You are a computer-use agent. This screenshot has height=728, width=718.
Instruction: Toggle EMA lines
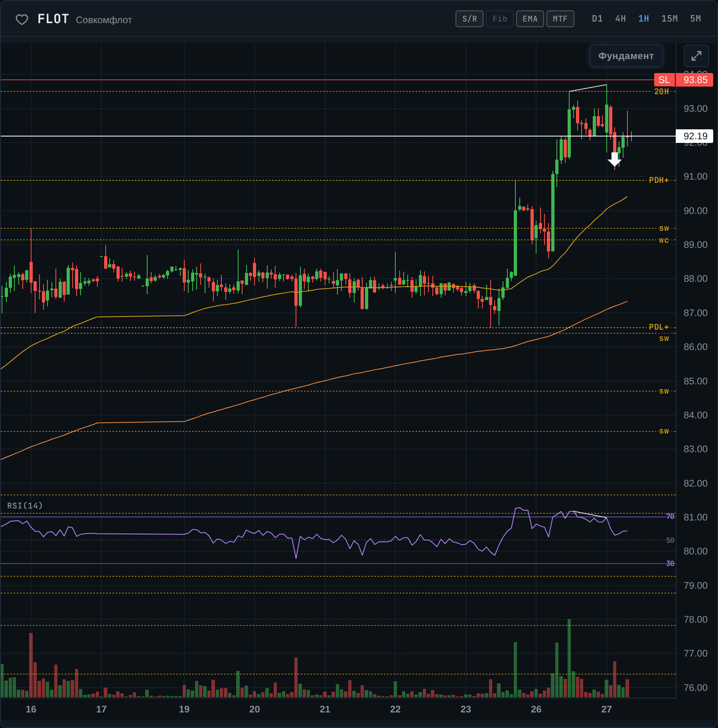point(530,19)
